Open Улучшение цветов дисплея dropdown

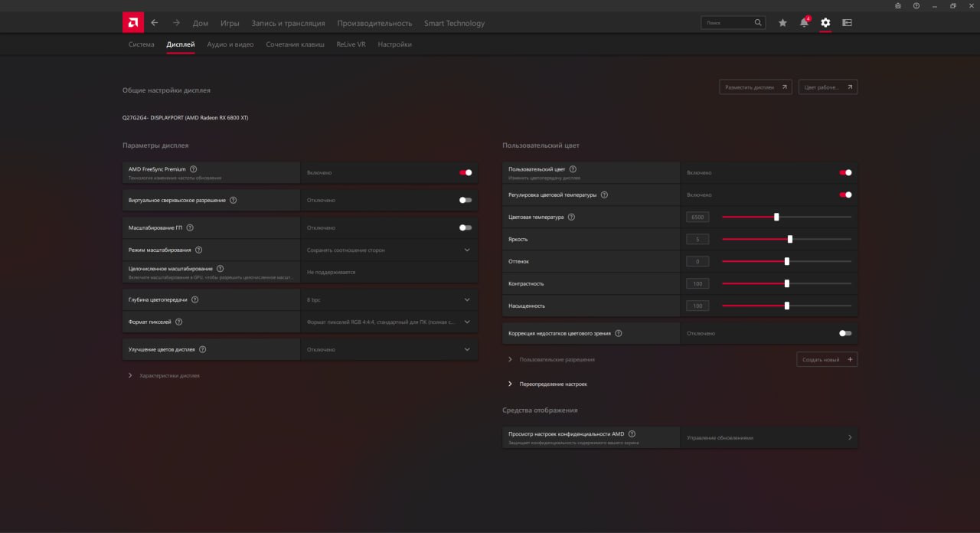coord(389,349)
